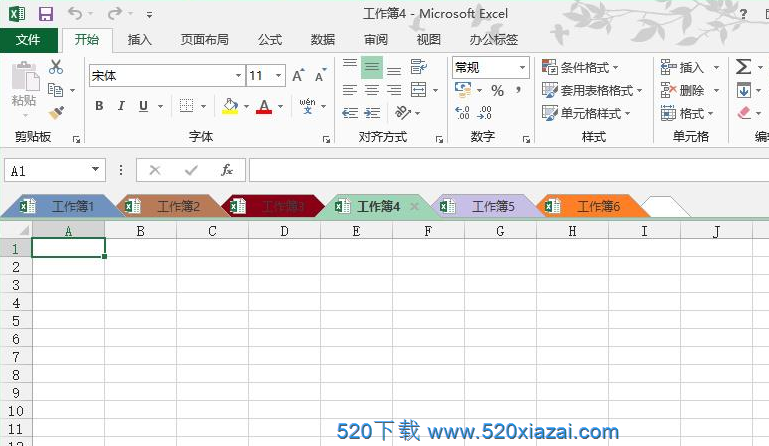Viewport: 769px width, 446px height.
Task: Select column D header
Action: pos(284,231)
